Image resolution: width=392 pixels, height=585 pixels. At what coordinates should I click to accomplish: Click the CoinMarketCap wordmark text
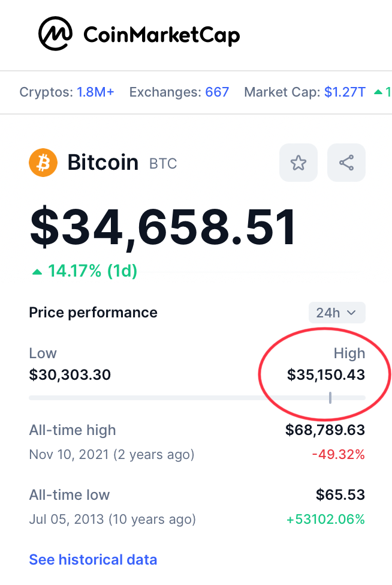pos(161,35)
